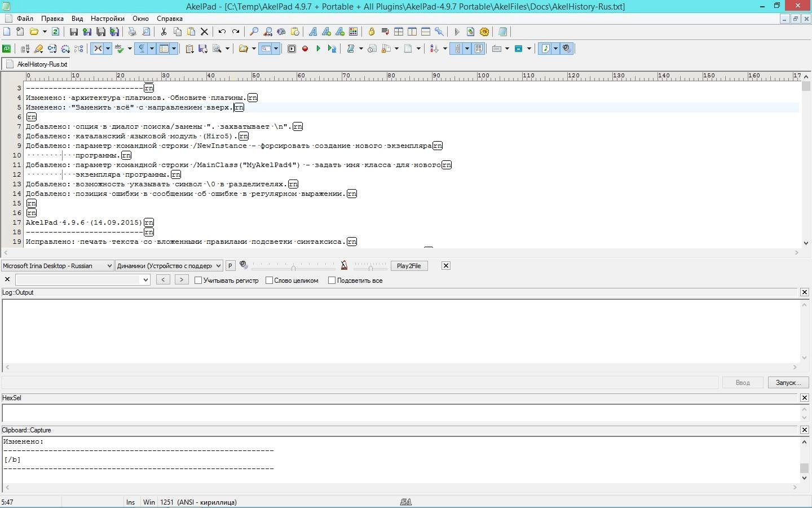Expand music note speech dropdown arrow
The width and height of the screenshot is (812, 508).
tap(555, 49)
